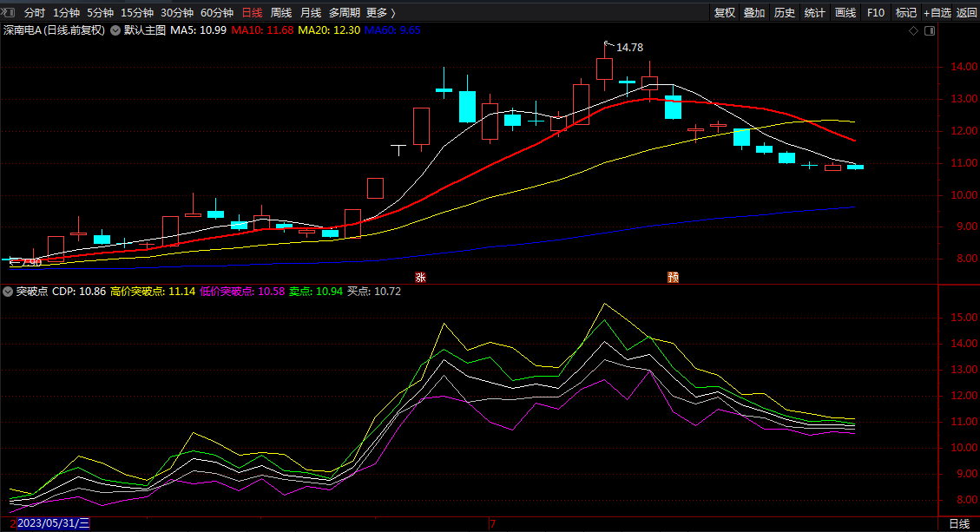
Task: Click the 7.90 low price annotation
Action: pos(31,263)
